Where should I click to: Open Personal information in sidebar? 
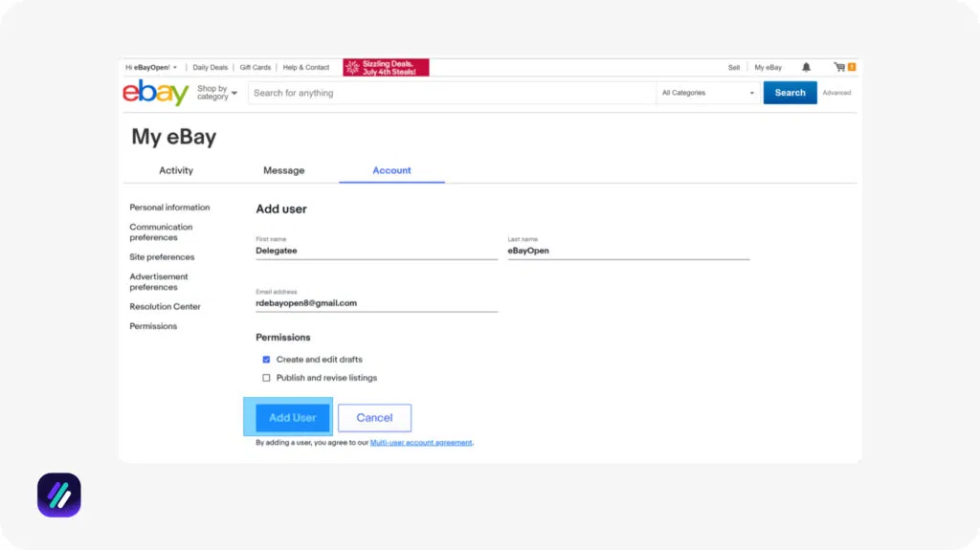coord(169,208)
